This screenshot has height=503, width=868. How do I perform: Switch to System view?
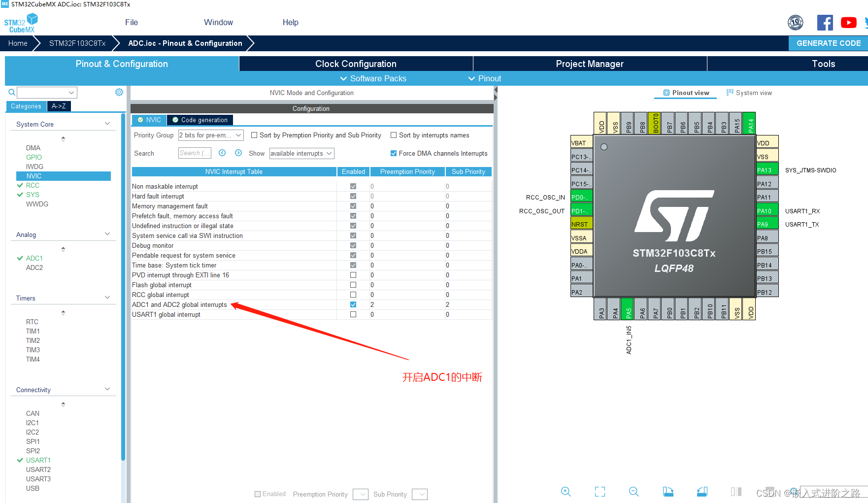(x=749, y=93)
